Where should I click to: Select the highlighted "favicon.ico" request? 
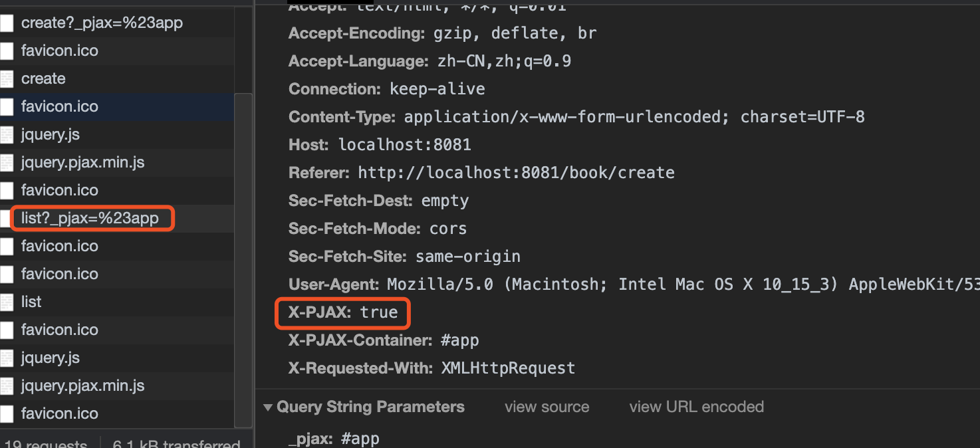(x=60, y=106)
